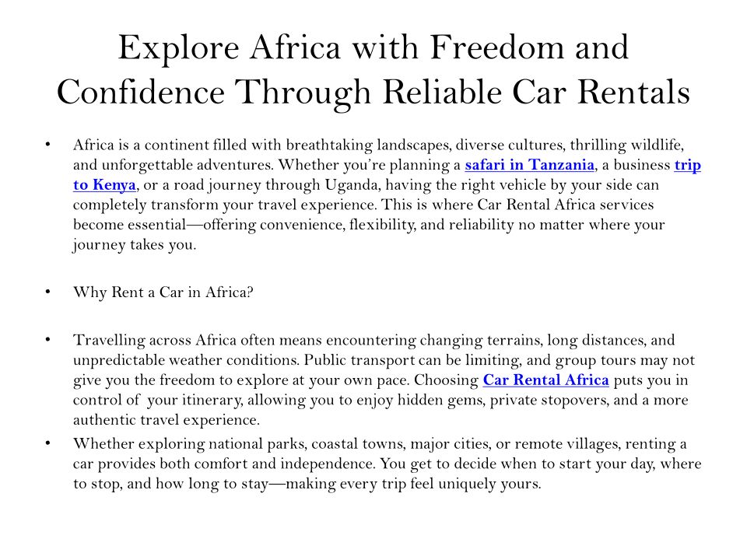Screen dimensions: 747x560
Task: Click the bullet before 'Travelling across Africa'
Action: click(47, 340)
